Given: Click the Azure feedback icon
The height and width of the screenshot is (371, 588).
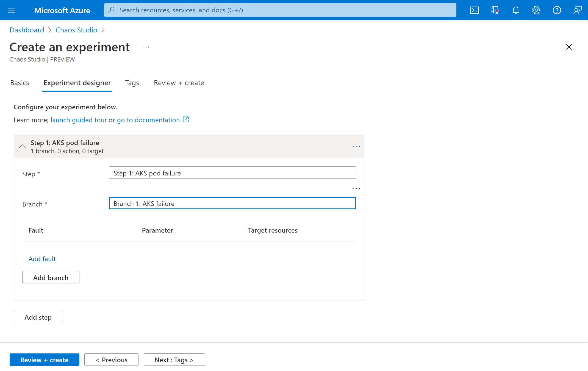Looking at the screenshot, I should click(x=577, y=10).
